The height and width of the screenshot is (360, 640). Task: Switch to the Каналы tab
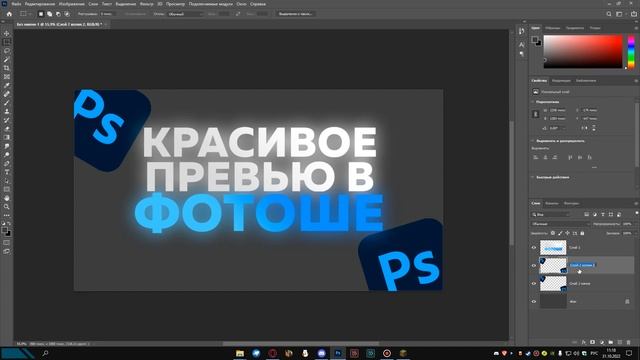552,203
